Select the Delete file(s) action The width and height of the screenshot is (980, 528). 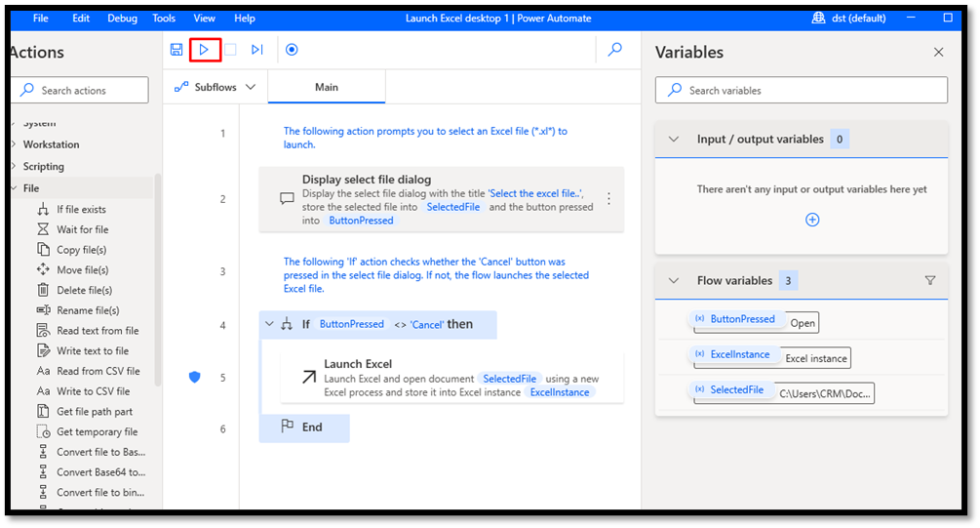point(85,290)
